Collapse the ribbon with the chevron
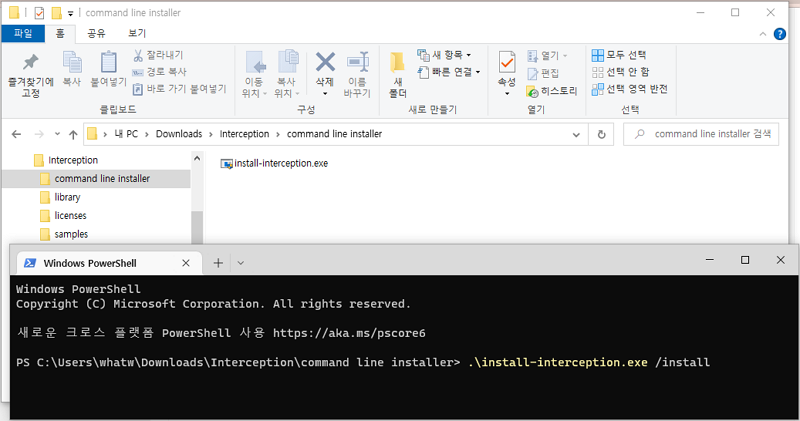The image size is (800, 421). 763,34
